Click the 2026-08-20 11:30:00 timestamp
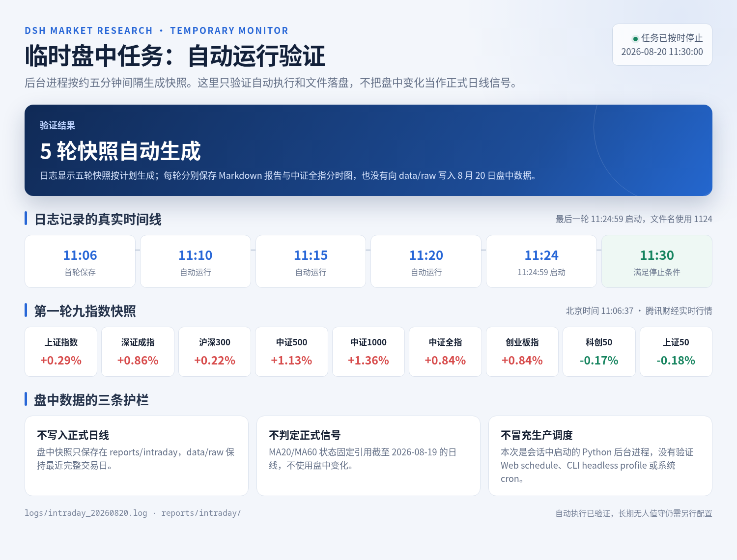Screen dimensions: 737x560 click(x=662, y=52)
